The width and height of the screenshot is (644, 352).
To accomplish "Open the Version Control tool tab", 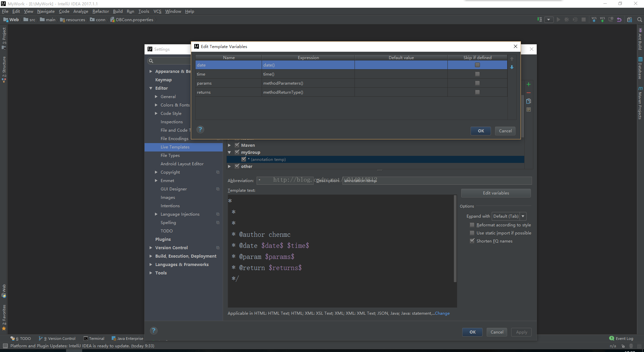I will pos(57,339).
